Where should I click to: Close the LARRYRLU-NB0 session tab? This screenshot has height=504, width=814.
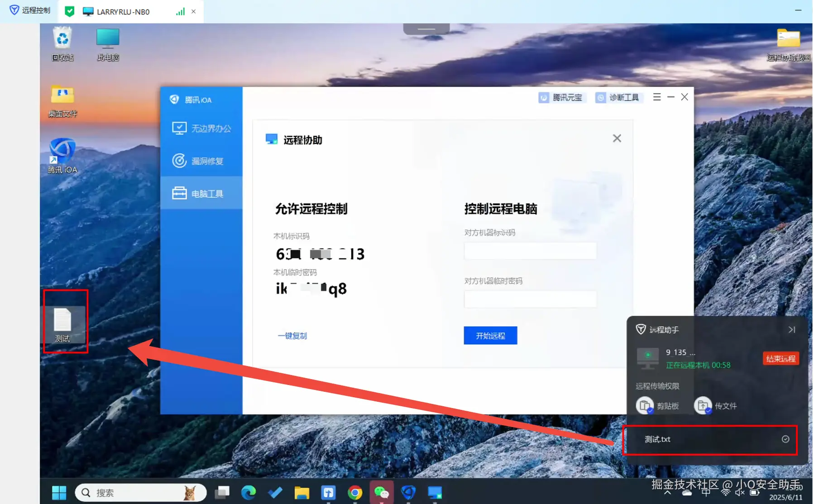pyautogui.click(x=194, y=11)
